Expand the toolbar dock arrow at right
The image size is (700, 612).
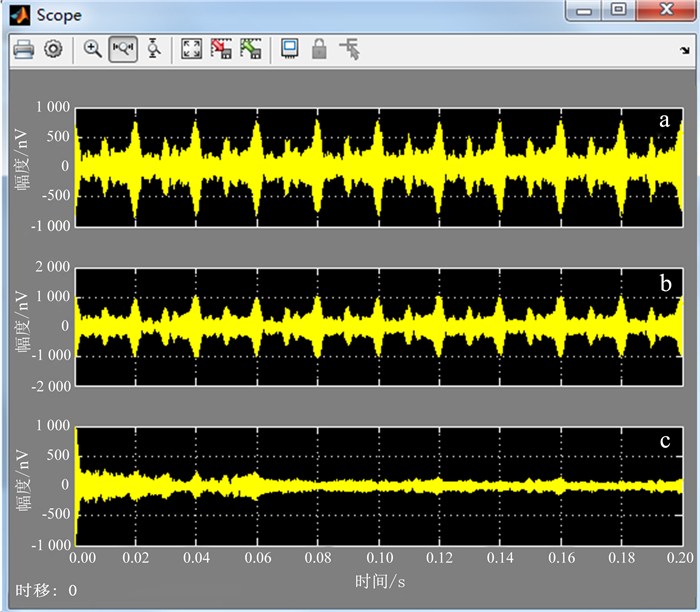684,50
